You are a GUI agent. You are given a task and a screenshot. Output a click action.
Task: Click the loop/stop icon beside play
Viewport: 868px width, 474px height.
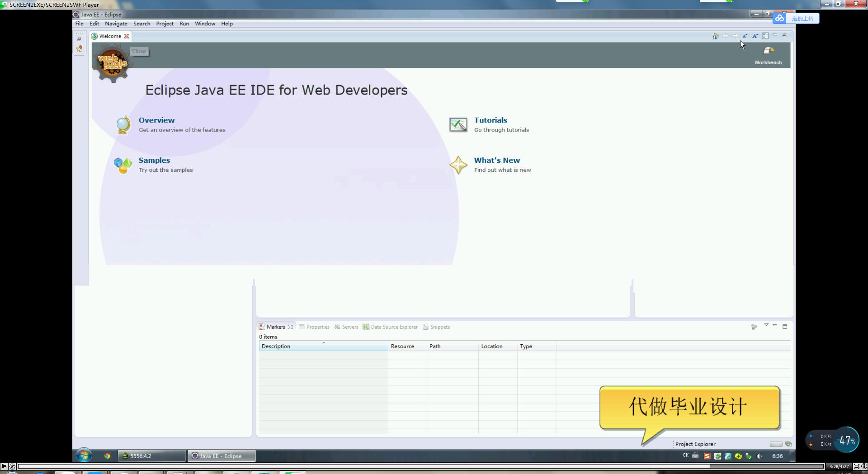click(x=13, y=466)
